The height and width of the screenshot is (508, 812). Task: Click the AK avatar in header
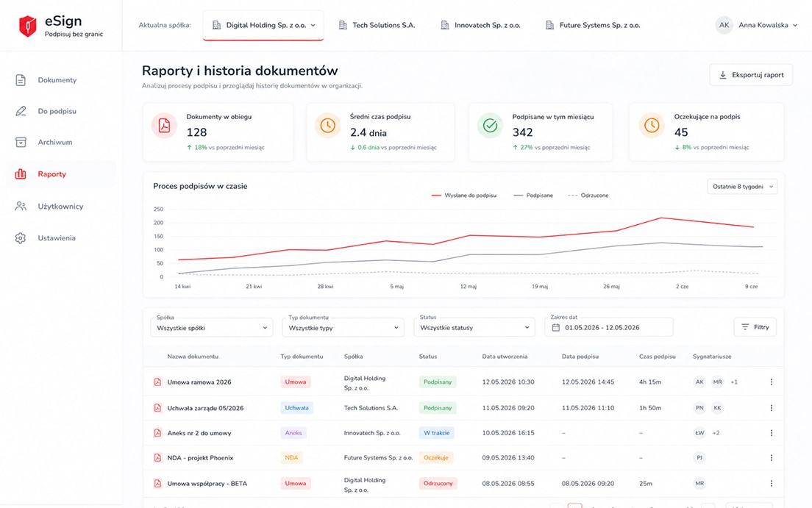[x=724, y=25]
